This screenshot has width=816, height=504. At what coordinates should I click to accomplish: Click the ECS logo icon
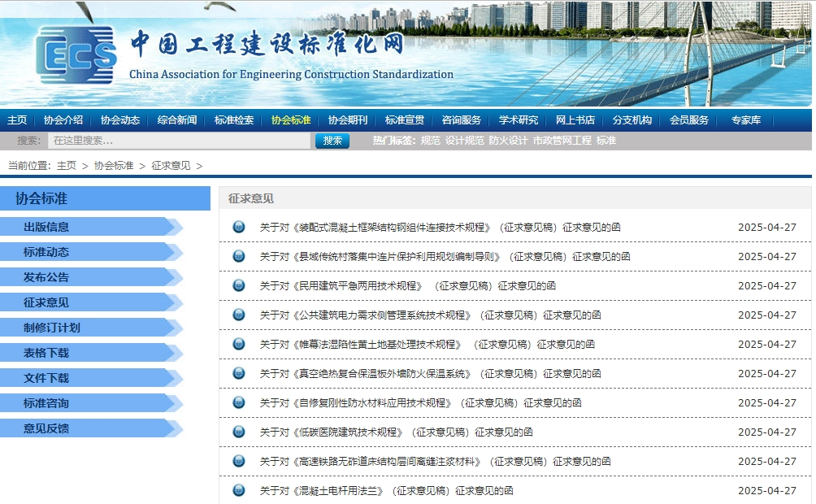coord(76,54)
